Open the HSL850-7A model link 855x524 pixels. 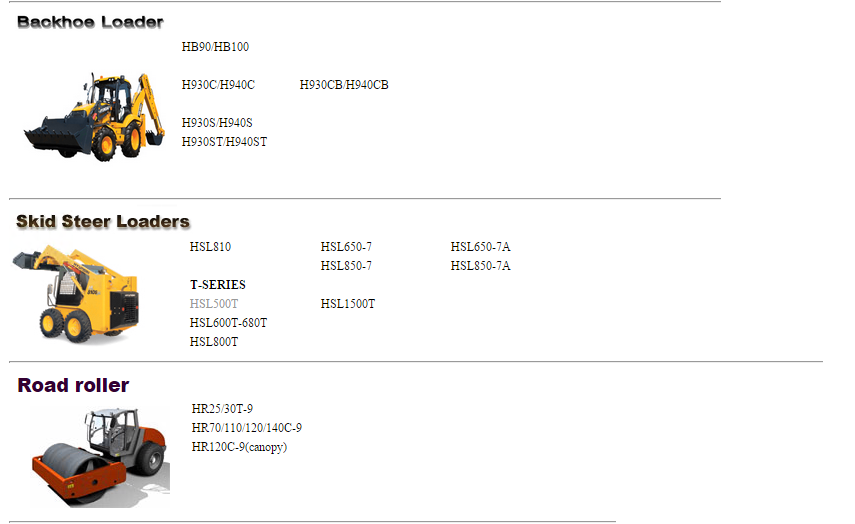[480, 266]
